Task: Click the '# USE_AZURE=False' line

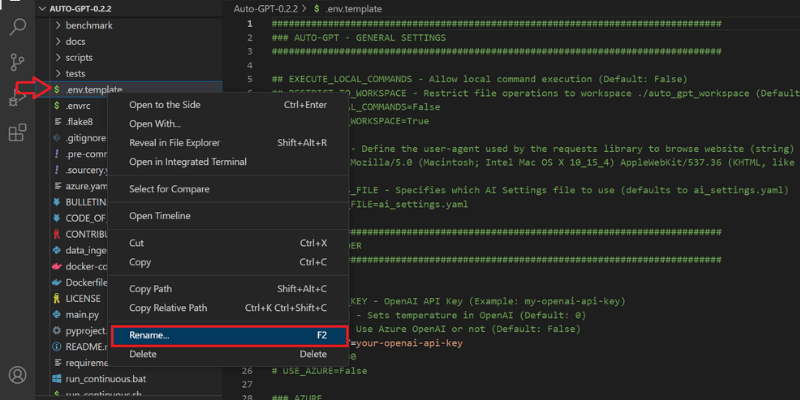Action: (319, 371)
